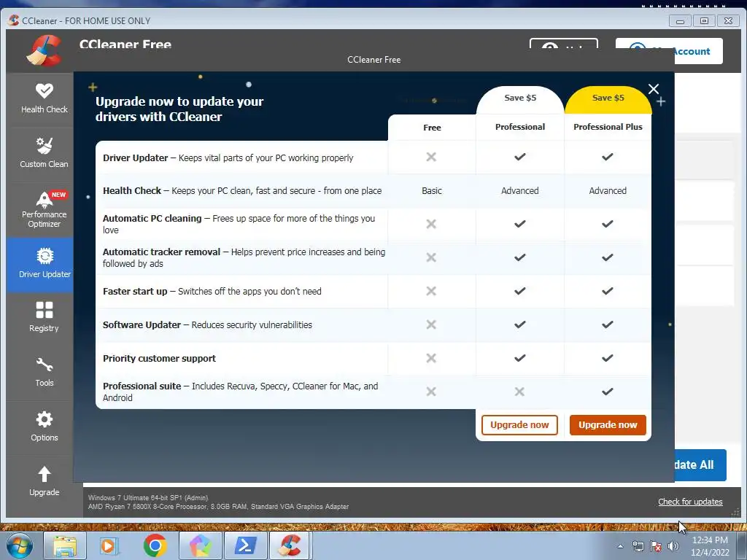Click the volume speaker tray icon
This screenshot has height=560, width=747.
(x=673, y=546)
